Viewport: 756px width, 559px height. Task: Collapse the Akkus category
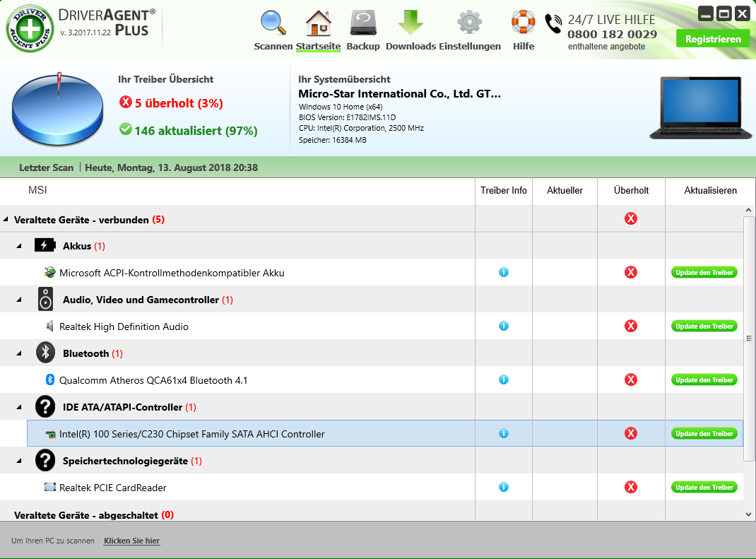tap(19, 246)
